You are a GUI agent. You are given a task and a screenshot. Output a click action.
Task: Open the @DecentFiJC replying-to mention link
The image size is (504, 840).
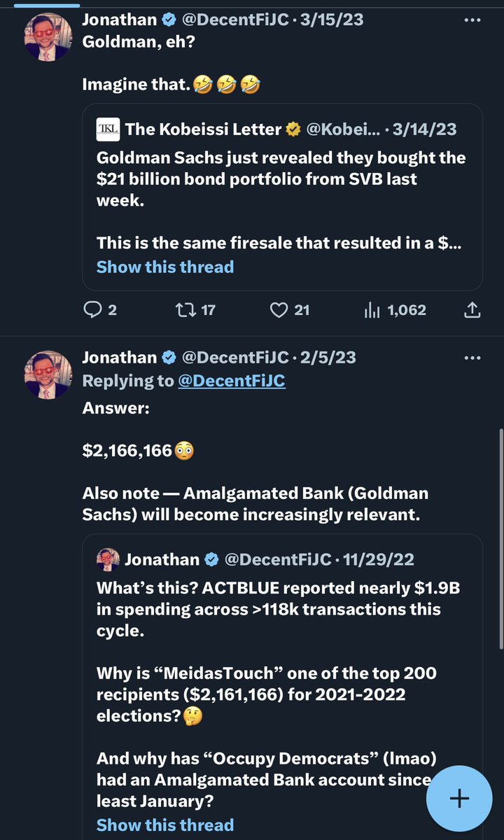(231, 381)
